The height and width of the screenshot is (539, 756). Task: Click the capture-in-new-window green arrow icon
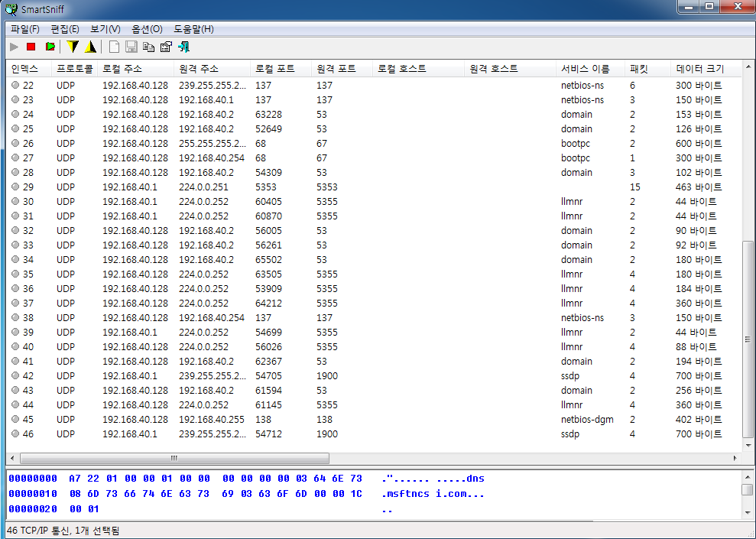point(50,47)
